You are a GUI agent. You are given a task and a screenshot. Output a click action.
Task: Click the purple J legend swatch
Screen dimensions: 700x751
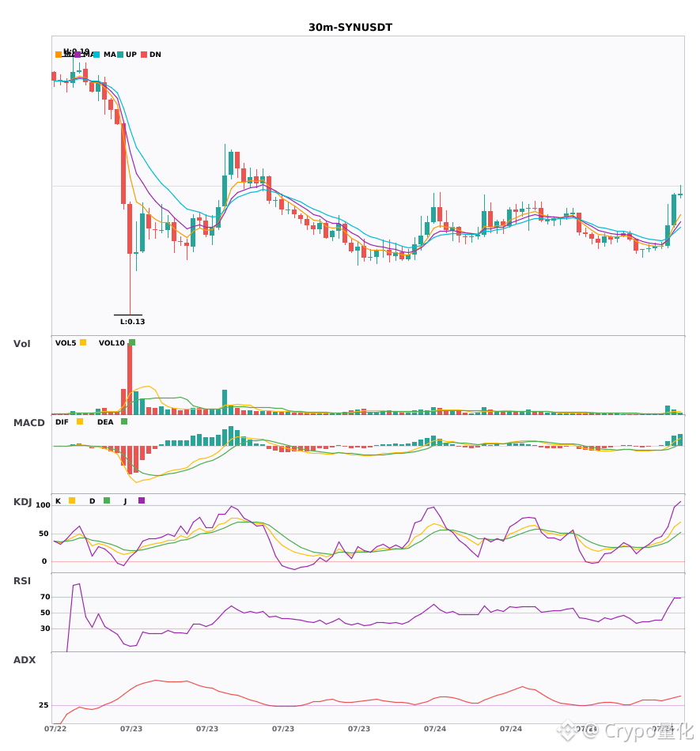coord(142,500)
